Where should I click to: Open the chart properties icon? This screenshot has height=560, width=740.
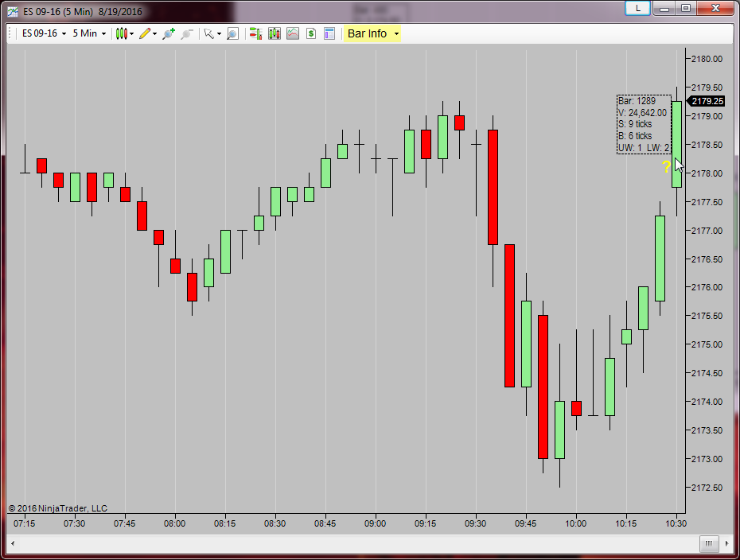click(x=329, y=33)
